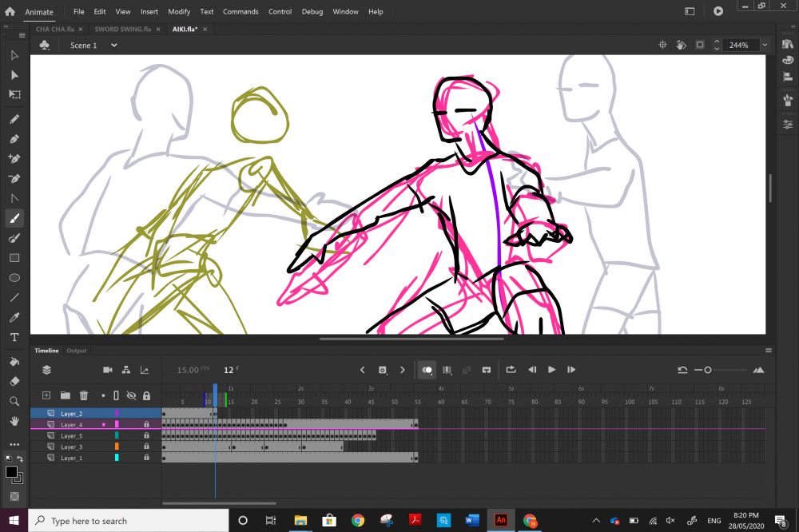Image resolution: width=799 pixels, height=532 pixels.
Task: Toggle onion skin button in timeline
Action: point(427,370)
